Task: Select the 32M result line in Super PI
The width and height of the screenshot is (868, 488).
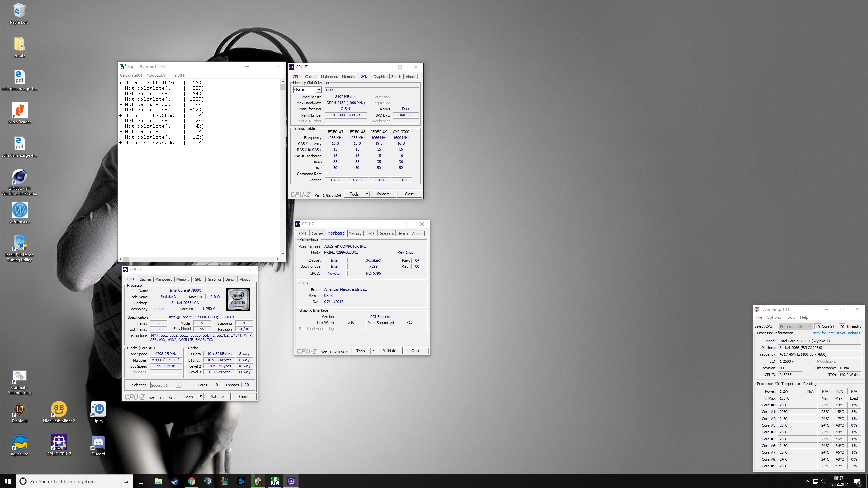Action: coord(162,143)
